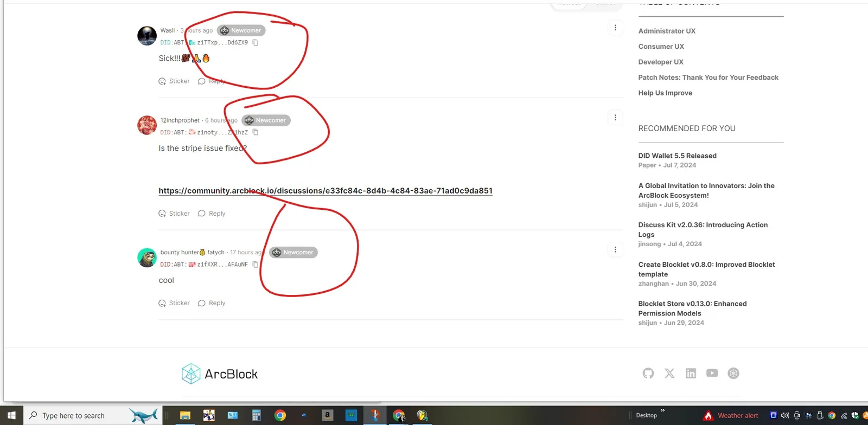Open File Explorer from the taskbar

point(185,415)
